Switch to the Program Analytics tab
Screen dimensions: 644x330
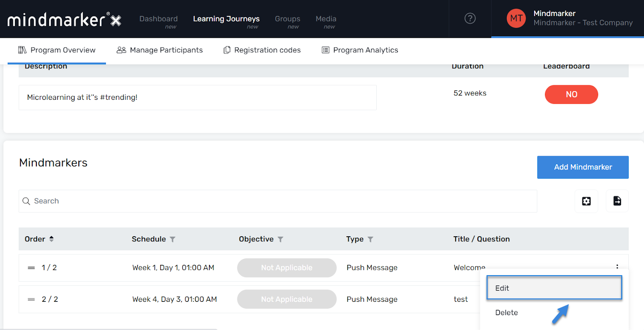click(x=360, y=50)
